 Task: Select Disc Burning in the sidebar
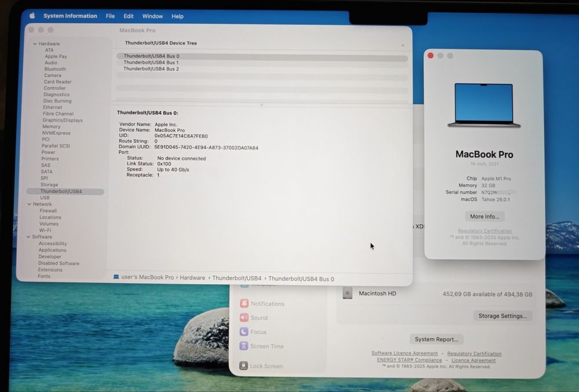point(57,101)
